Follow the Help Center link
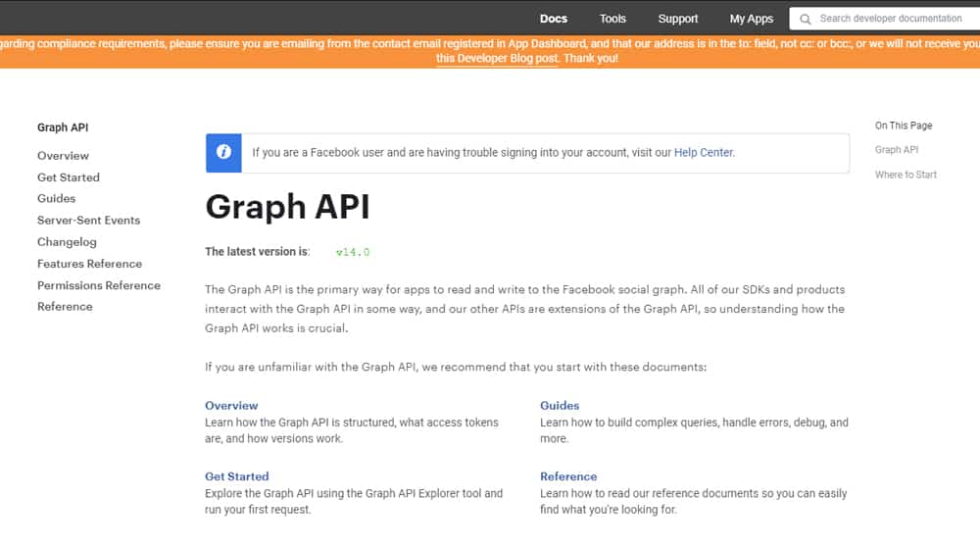 point(703,153)
